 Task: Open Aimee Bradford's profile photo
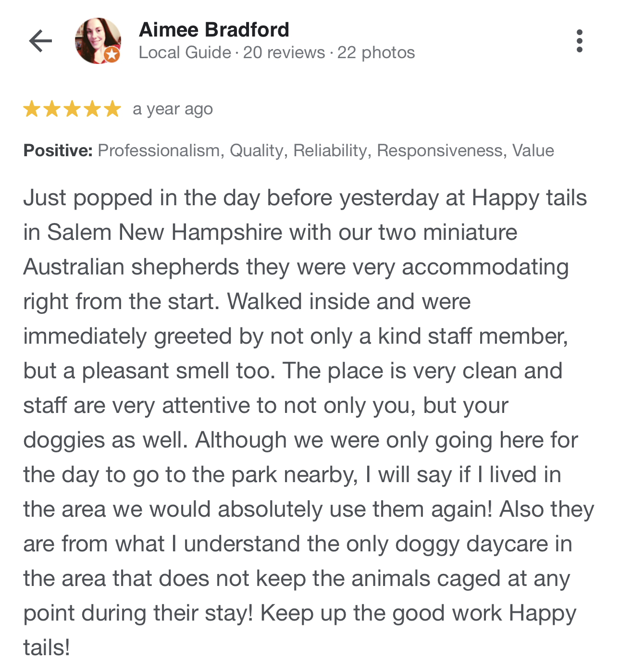98,41
